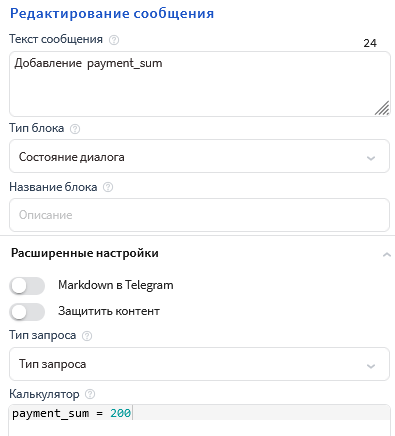Open help tooltip for Название блока
The height and width of the screenshot is (436, 395).
108,187
